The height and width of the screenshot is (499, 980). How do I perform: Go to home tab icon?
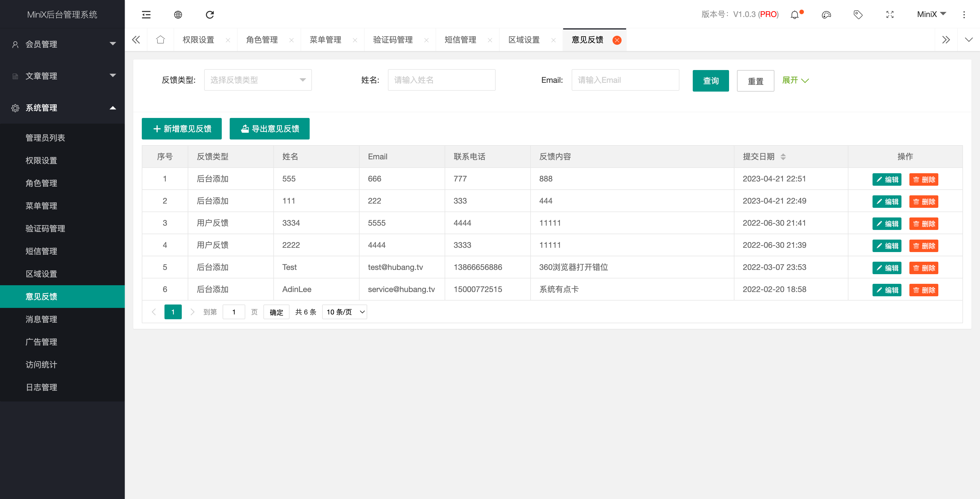(160, 40)
